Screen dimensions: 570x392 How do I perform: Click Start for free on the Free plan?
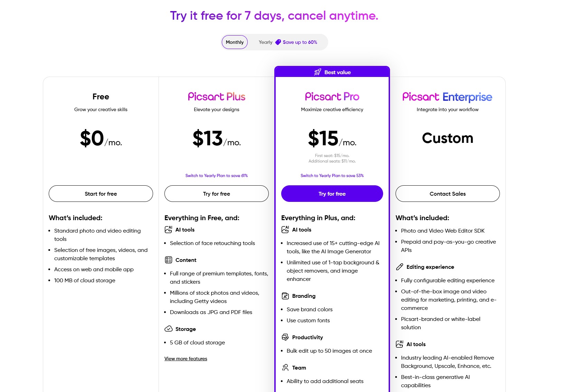[x=101, y=194]
